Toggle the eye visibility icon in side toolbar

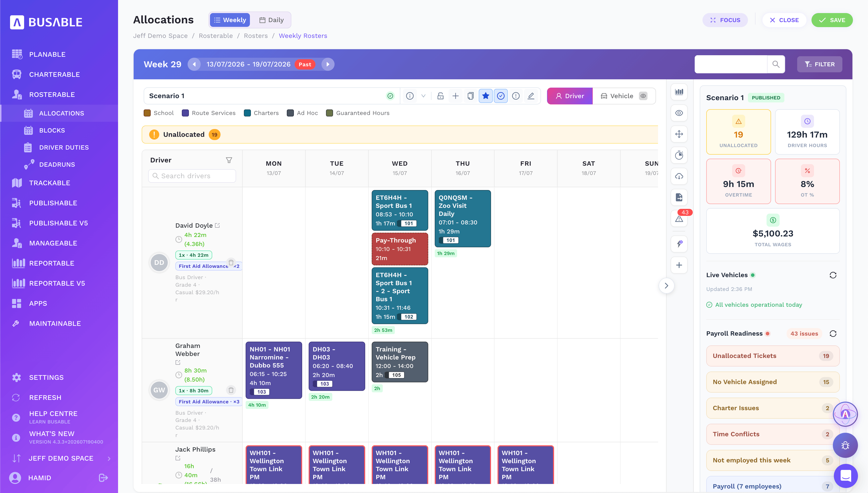(679, 113)
